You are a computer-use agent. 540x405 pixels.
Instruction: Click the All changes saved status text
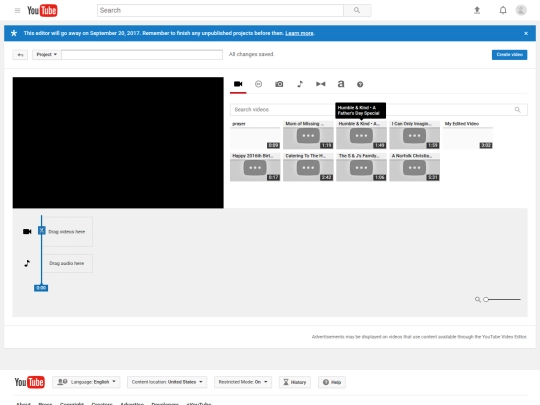pos(251,54)
